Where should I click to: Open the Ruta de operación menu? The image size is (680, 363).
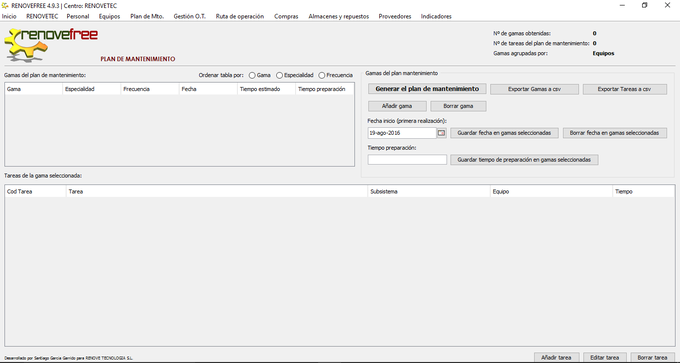pyautogui.click(x=240, y=16)
